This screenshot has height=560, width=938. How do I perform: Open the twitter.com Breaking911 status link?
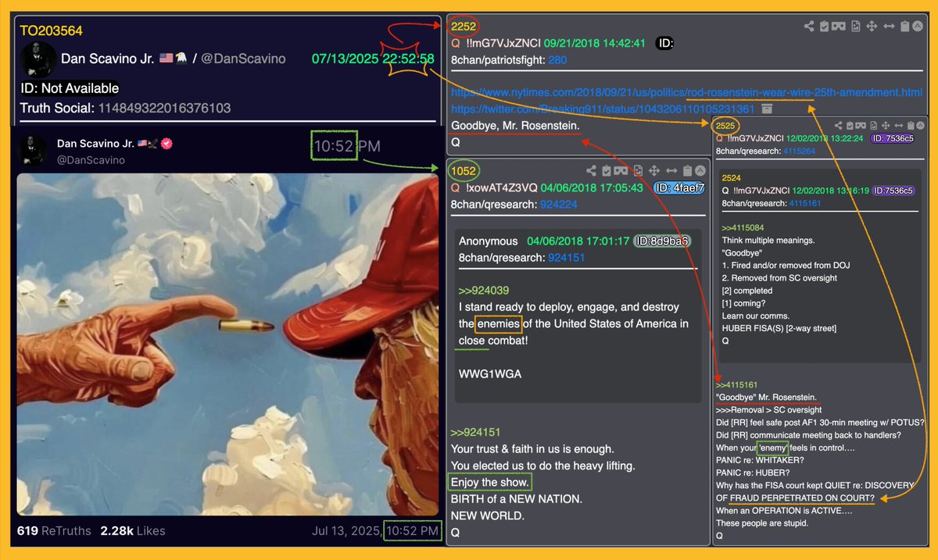(x=603, y=109)
